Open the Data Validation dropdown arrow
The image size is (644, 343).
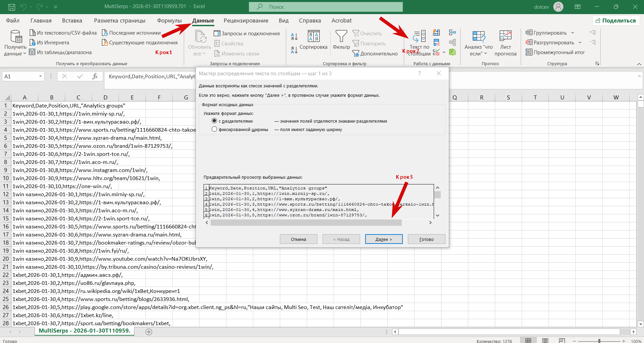(444, 52)
